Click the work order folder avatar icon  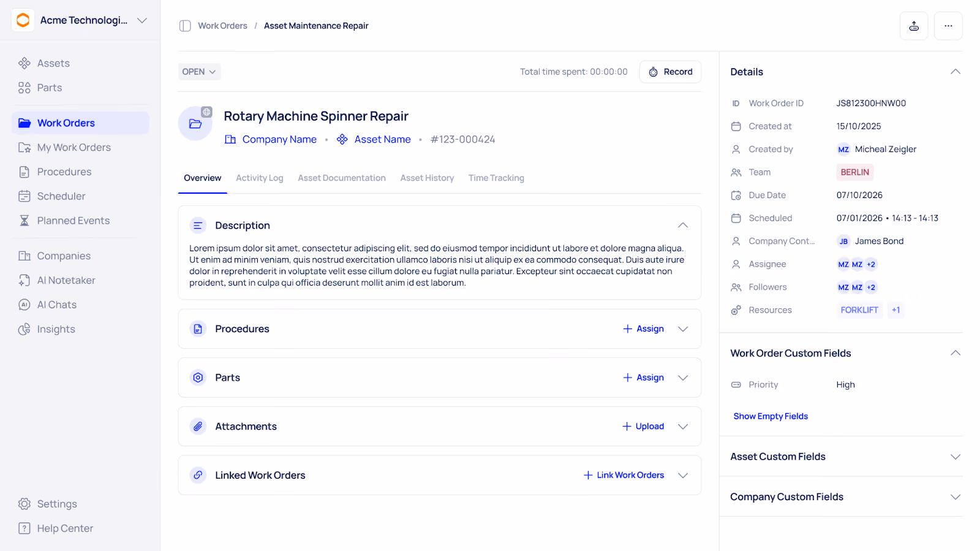[195, 124]
